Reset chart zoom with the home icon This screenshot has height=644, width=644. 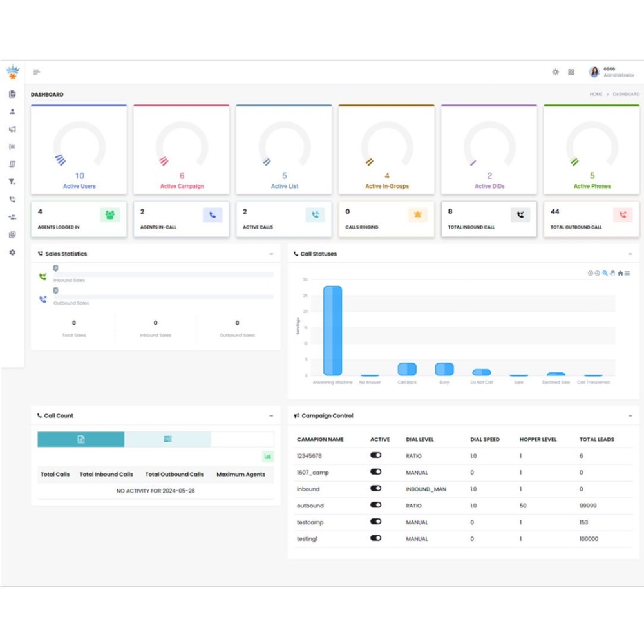tap(620, 273)
